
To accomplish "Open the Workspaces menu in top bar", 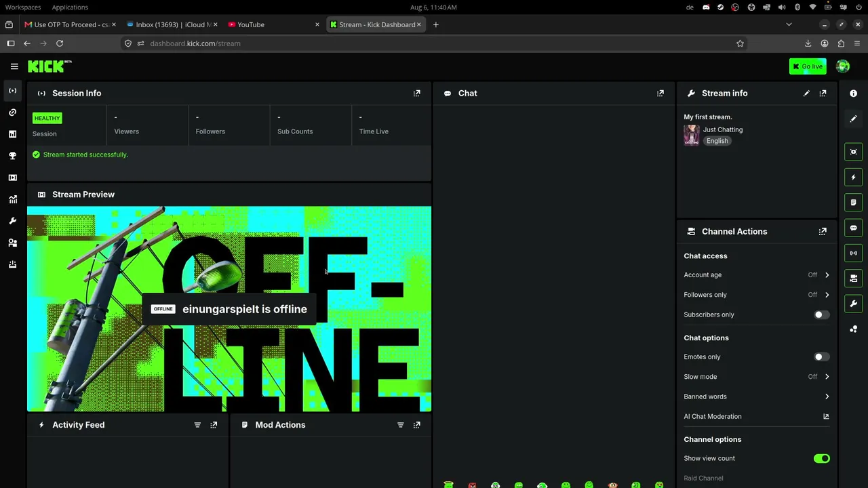I will point(23,7).
